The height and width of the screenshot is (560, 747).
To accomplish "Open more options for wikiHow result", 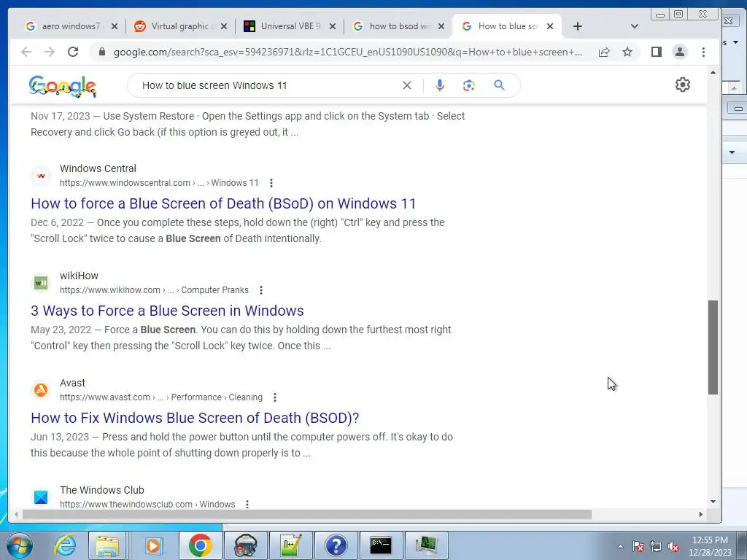I will tap(261, 290).
